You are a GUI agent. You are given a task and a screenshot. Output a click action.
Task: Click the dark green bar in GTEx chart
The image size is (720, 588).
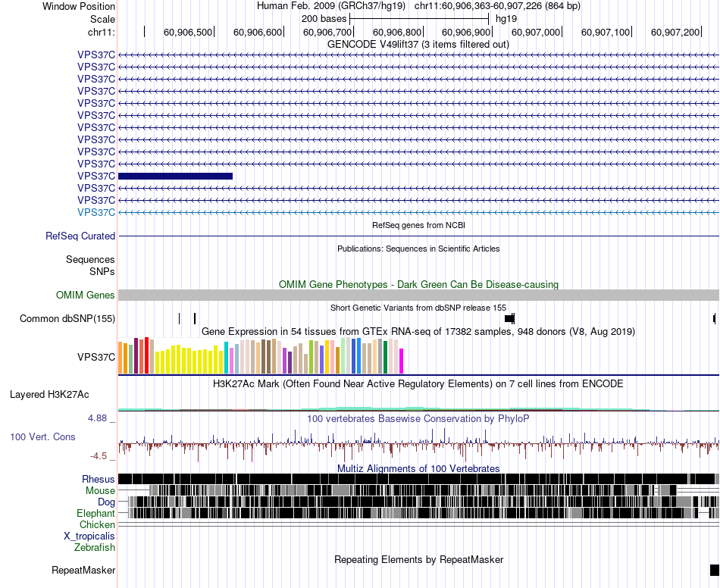tap(385, 357)
